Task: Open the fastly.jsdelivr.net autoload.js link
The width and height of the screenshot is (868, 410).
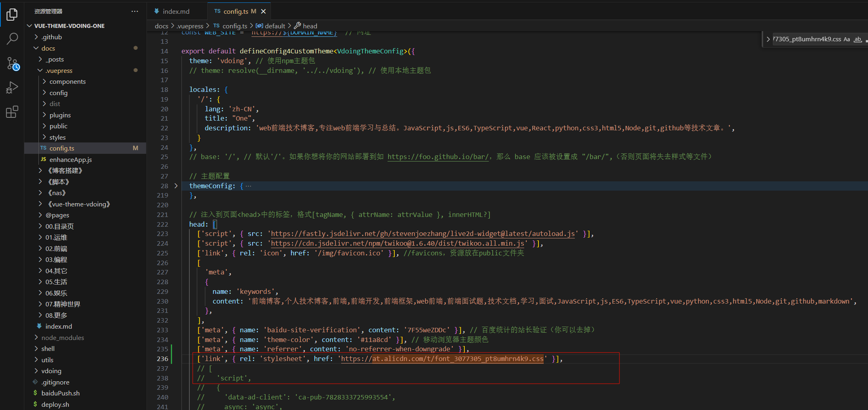Action: tap(423, 234)
